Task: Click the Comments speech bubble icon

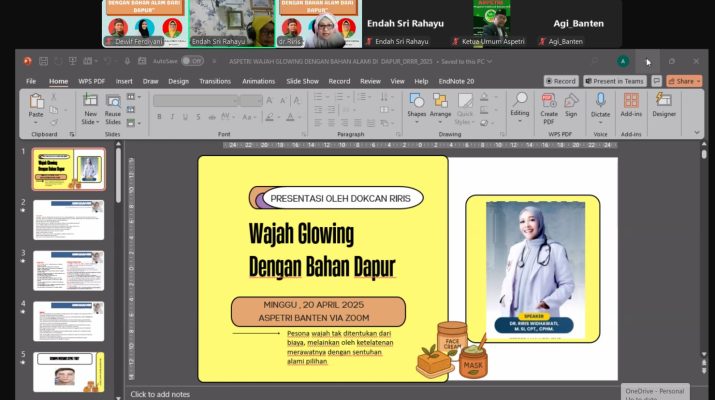Action: [656, 81]
